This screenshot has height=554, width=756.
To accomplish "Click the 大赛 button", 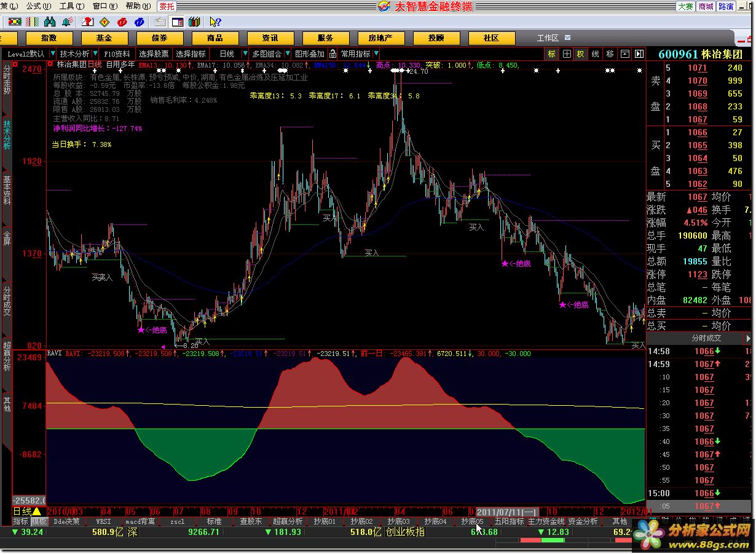I will [x=685, y=6].
